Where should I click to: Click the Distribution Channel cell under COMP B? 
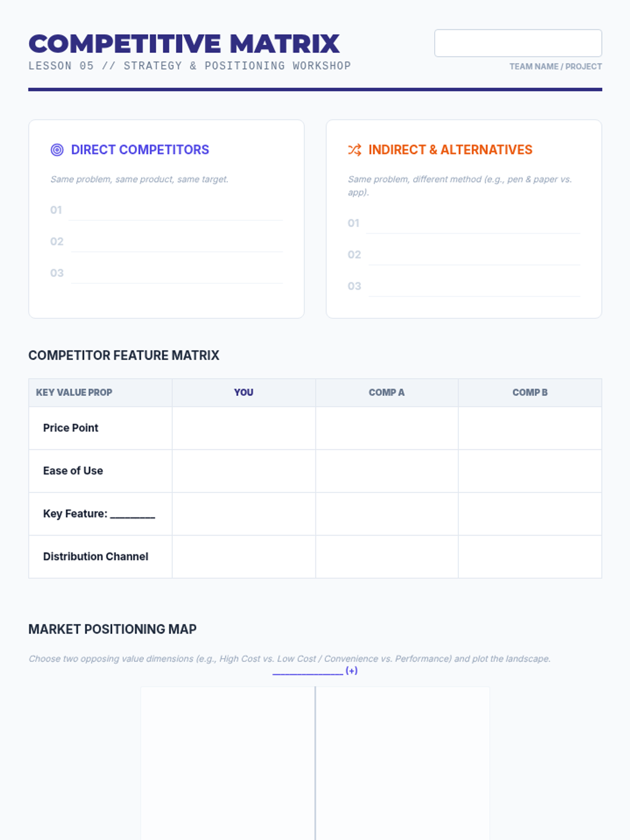530,557
